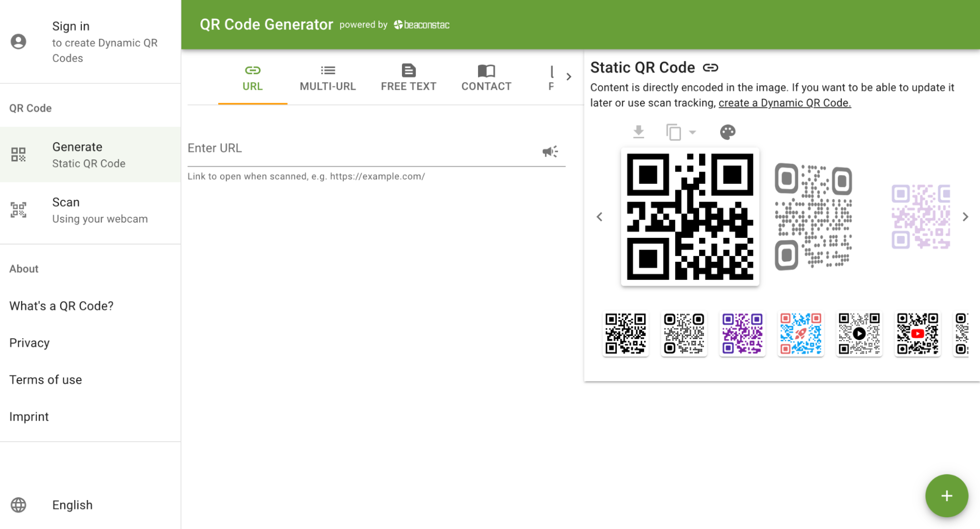The width and height of the screenshot is (980, 529).
Task: Open the color palette style icon
Action: (728, 132)
